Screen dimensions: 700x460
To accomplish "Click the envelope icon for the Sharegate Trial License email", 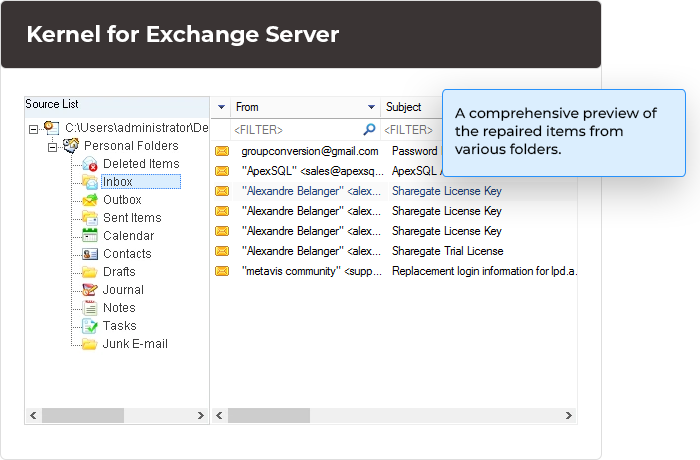I will 222,251.
